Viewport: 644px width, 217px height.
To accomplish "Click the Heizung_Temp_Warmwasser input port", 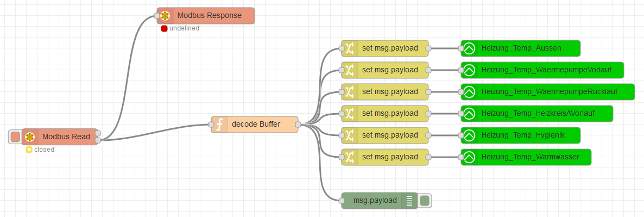I will pyautogui.click(x=461, y=157).
